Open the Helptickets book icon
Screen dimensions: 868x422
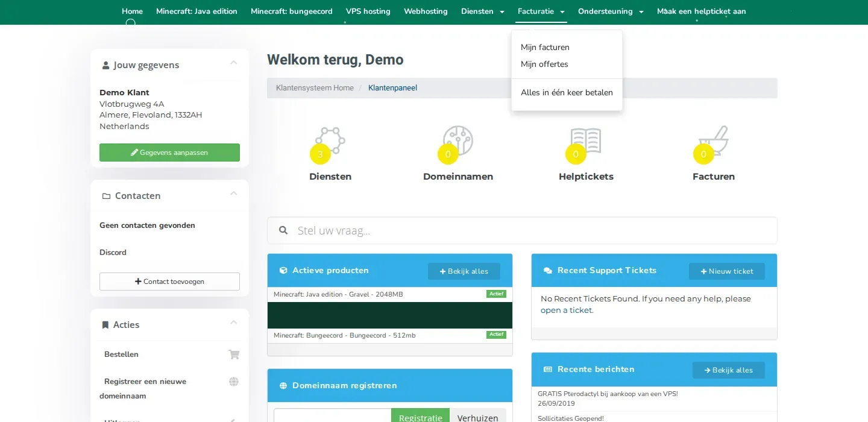[585, 140]
